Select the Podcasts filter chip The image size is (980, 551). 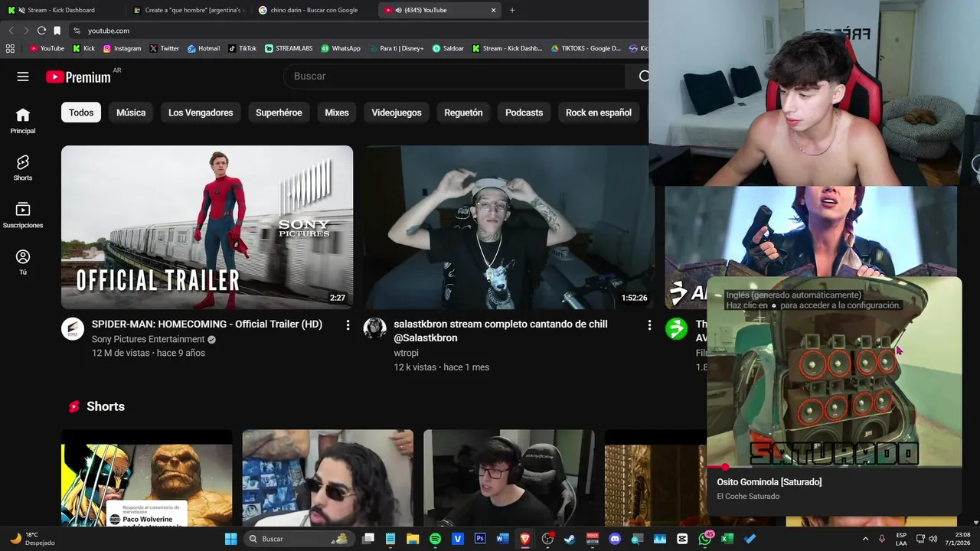click(524, 112)
